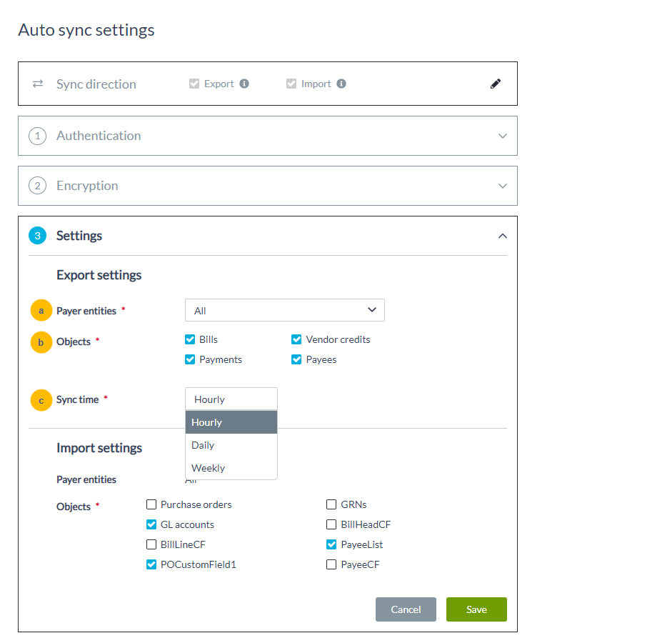
Task: Click the sync direction arrows icon
Action: tap(38, 84)
